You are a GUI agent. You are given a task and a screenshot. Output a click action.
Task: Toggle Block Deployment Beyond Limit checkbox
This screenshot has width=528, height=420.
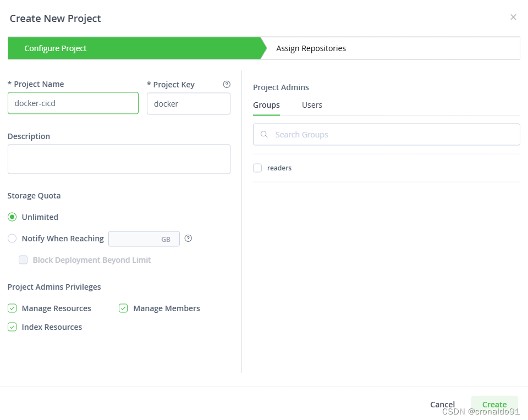(23, 260)
